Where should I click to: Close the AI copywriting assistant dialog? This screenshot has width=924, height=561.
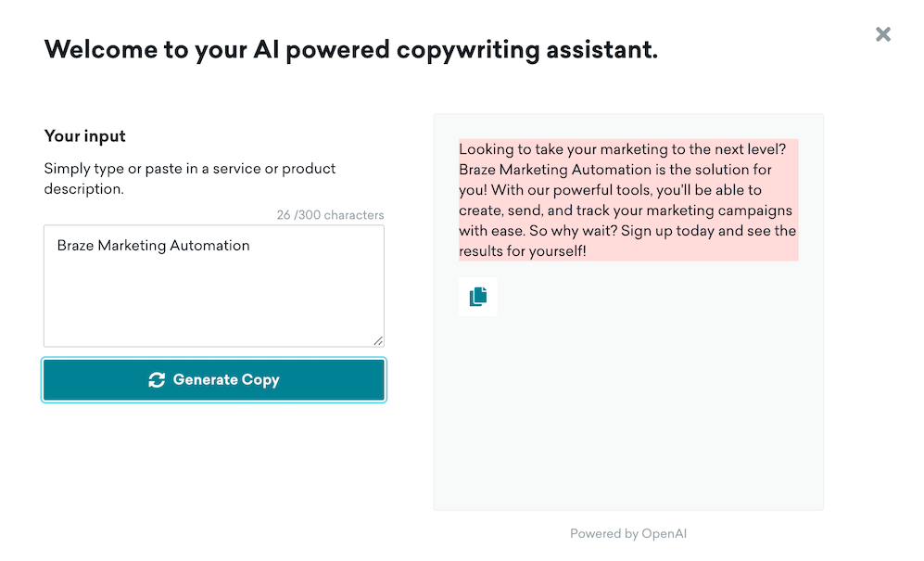click(883, 34)
